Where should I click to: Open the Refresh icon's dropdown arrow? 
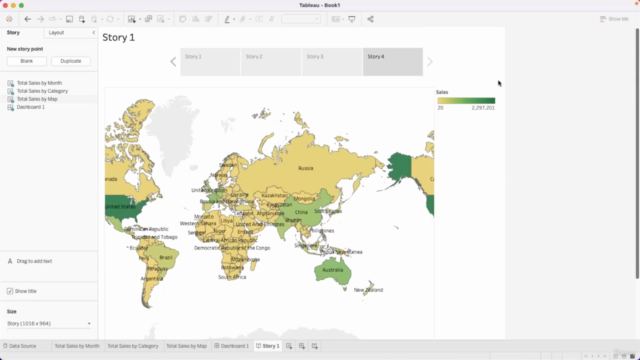pos(118,19)
